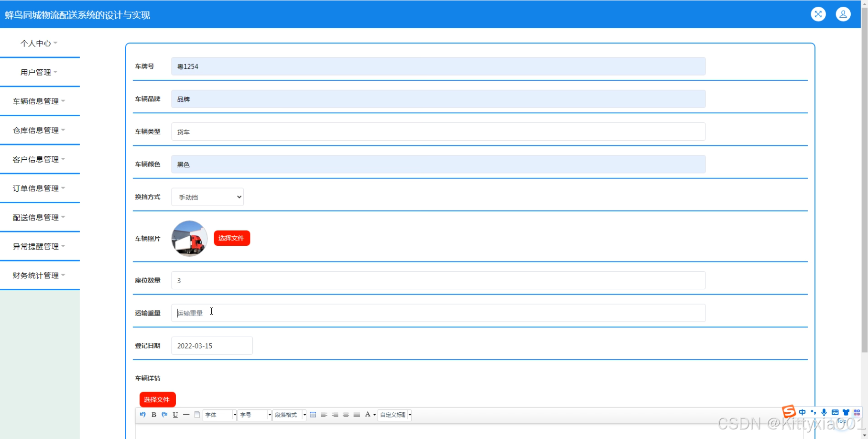The width and height of the screenshot is (868, 439).
Task: Insert a table using the editor toolbar
Action: [313, 415]
